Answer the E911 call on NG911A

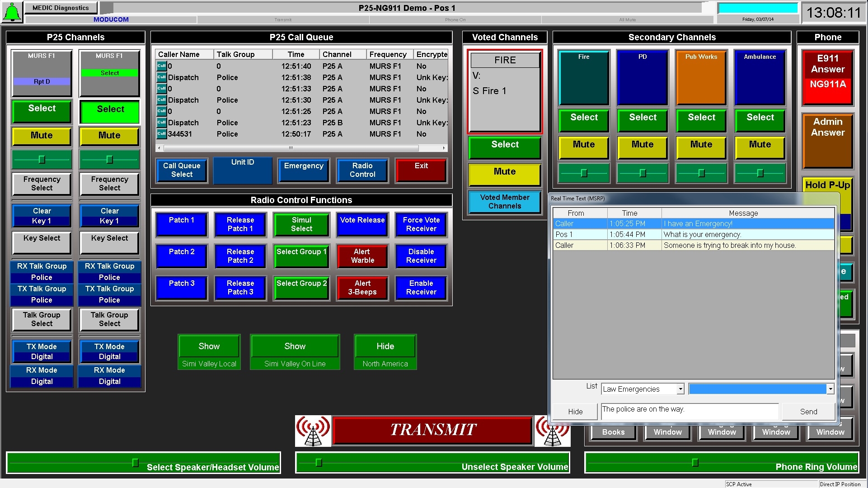(827, 77)
